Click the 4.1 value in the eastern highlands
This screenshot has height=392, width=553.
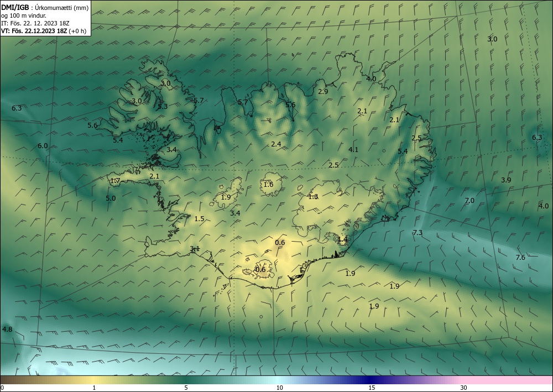pos(353,149)
